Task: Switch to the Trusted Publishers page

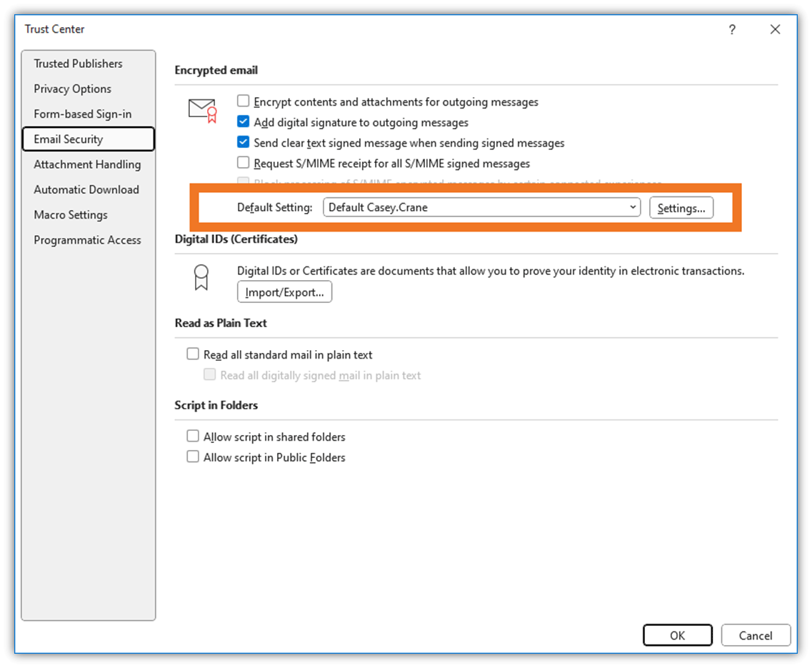Action: click(x=78, y=64)
